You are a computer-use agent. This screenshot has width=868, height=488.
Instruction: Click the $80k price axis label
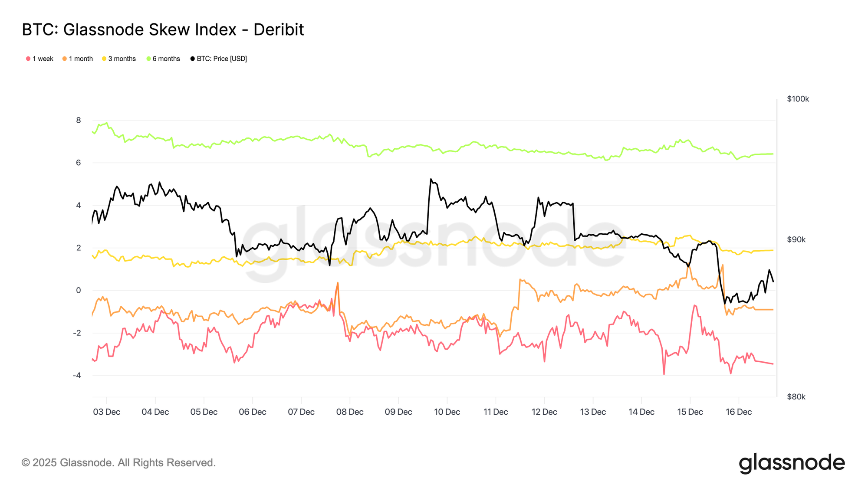(796, 397)
